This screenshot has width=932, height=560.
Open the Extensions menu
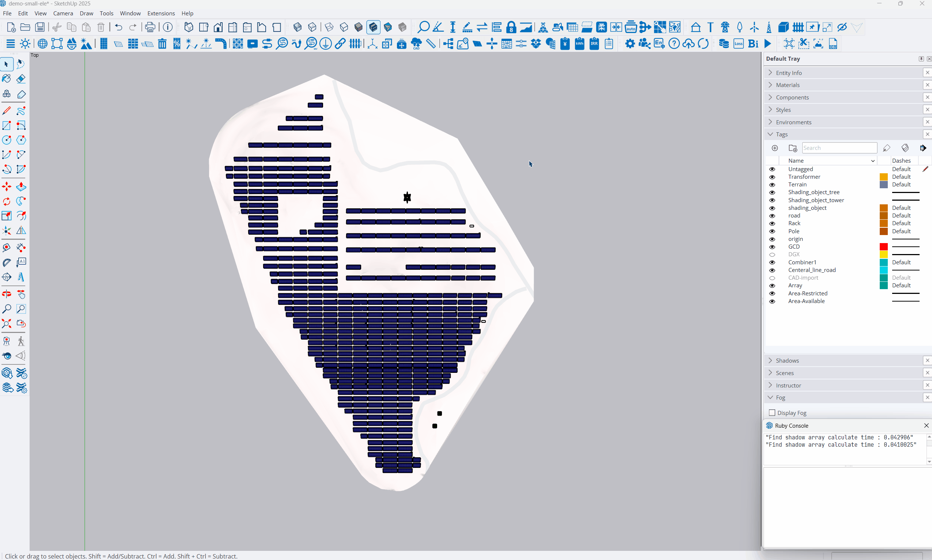(x=161, y=13)
